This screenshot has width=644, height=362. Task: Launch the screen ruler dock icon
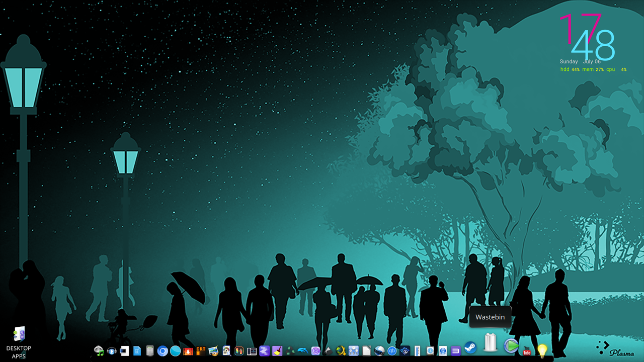click(417, 351)
